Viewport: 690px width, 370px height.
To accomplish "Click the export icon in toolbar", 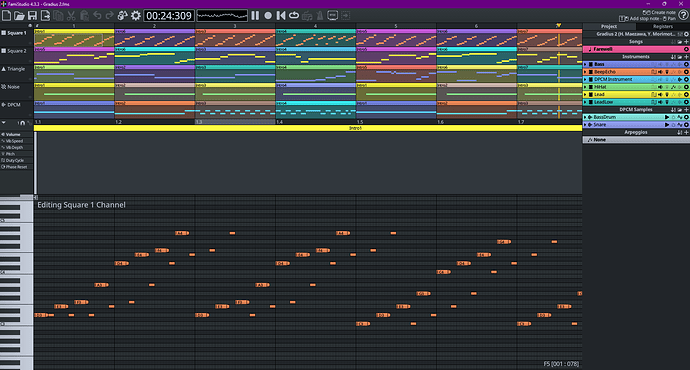I will (x=45, y=16).
